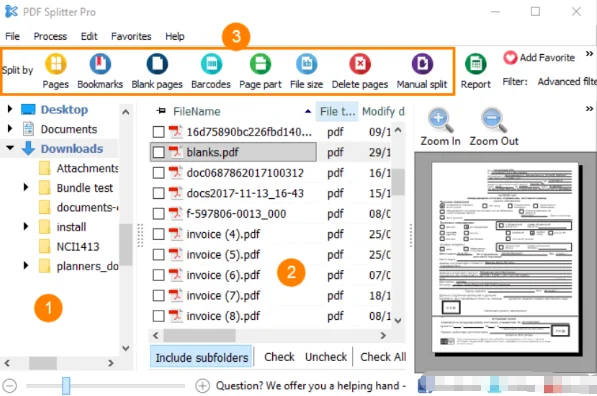Toggle the Include subfolders button
The image size is (597, 396).
(x=201, y=357)
